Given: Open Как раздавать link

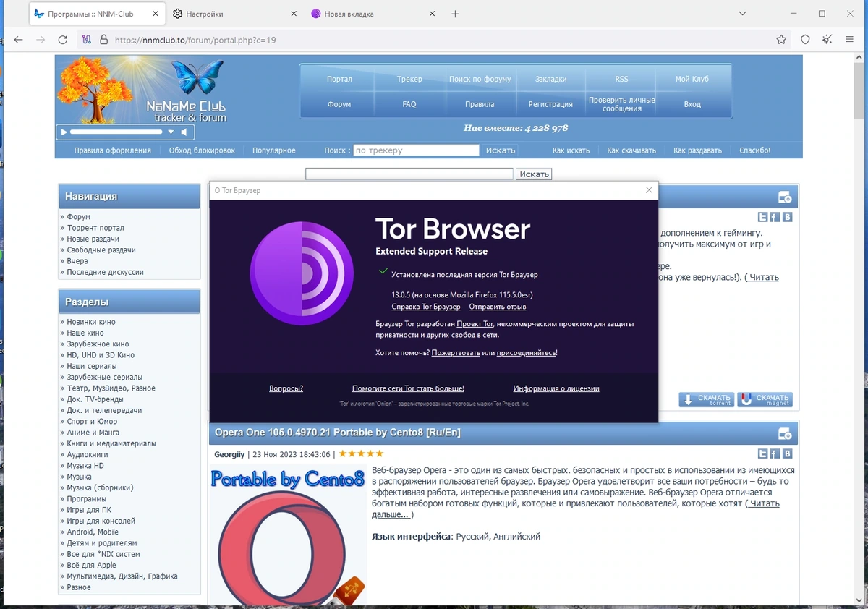Looking at the screenshot, I should [x=697, y=150].
